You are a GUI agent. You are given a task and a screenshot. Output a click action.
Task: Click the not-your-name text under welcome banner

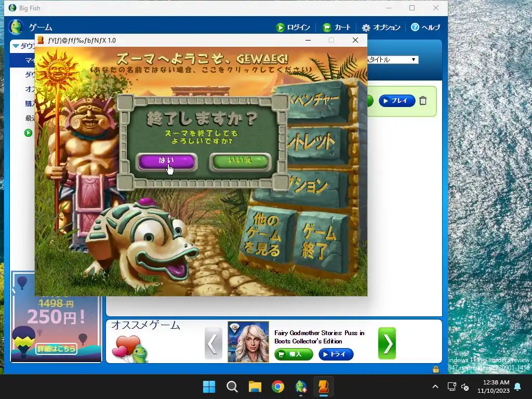coord(201,70)
